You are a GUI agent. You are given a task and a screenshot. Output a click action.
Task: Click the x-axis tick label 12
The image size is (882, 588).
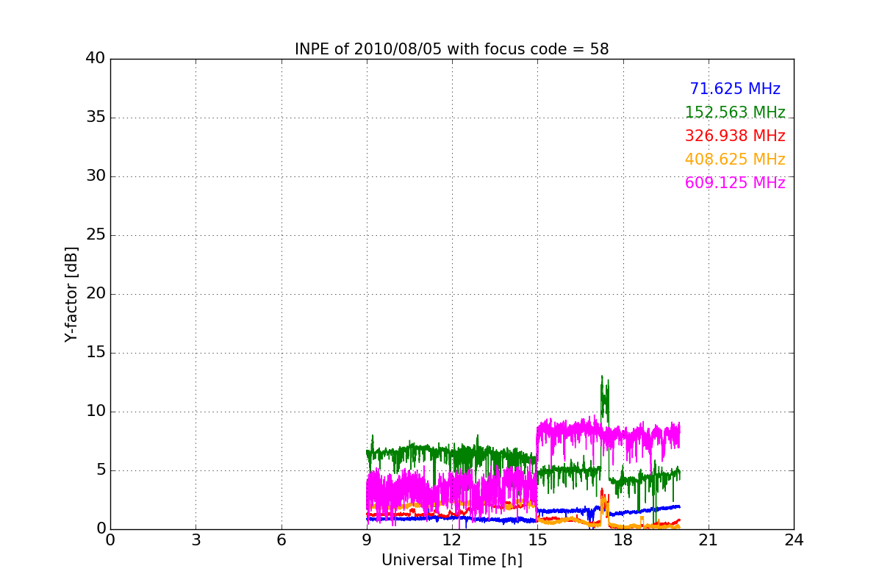tap(452, 540)
